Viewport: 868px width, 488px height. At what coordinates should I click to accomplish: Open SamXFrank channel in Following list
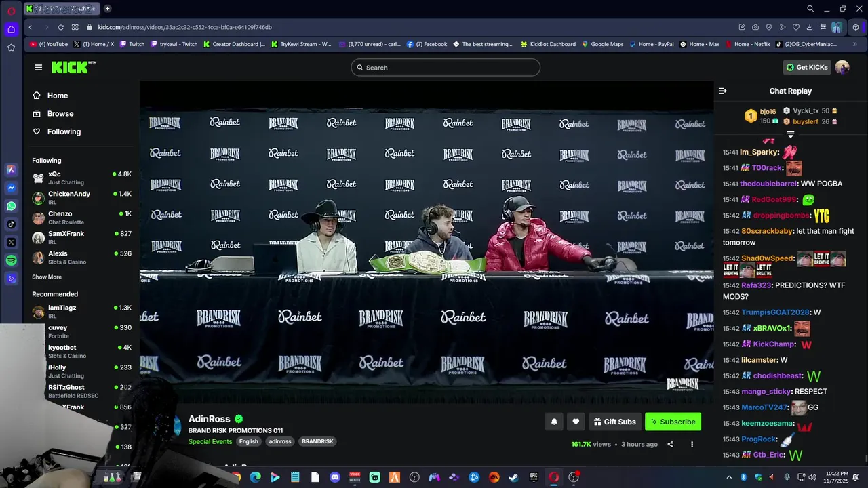coord(81,237)
